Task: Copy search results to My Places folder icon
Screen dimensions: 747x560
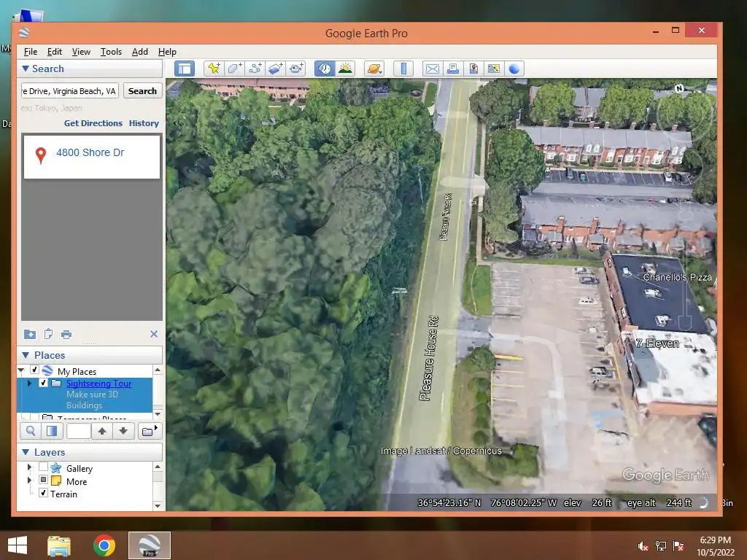Action: pos(29,334)
